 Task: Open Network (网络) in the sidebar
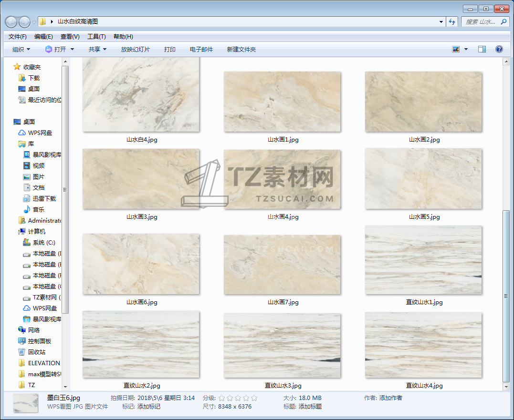point(29,330)
